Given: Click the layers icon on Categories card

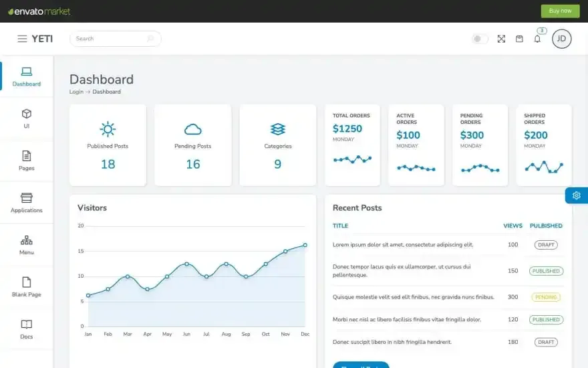Looking at the screenshot, I should point(278,129).
